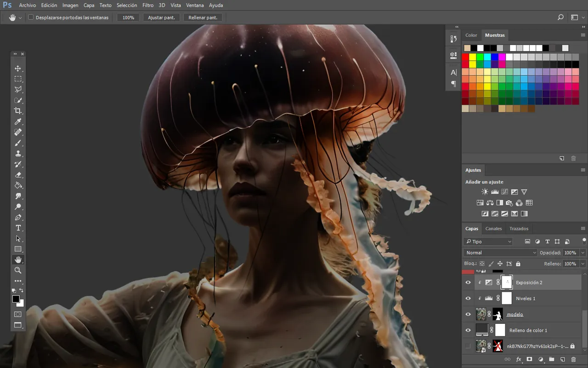The image size is (588, 368).
Task: Switch to the Color tab
Action: pos(471,35)
